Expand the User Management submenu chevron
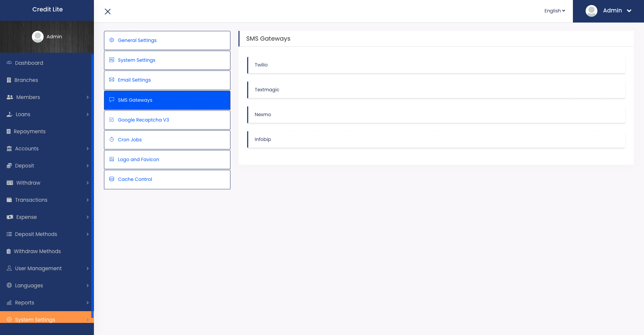The height and width of the screenshot is (335, 644). [x=88, y=268]
